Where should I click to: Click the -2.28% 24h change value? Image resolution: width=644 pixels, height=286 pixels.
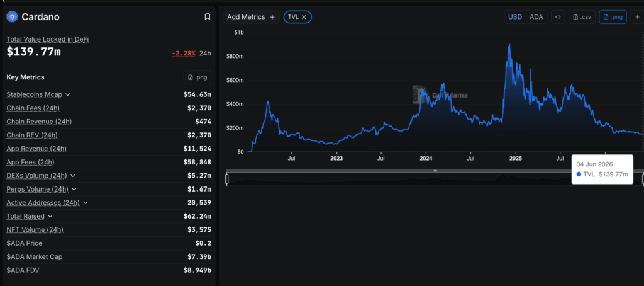[x=184, y=53]
